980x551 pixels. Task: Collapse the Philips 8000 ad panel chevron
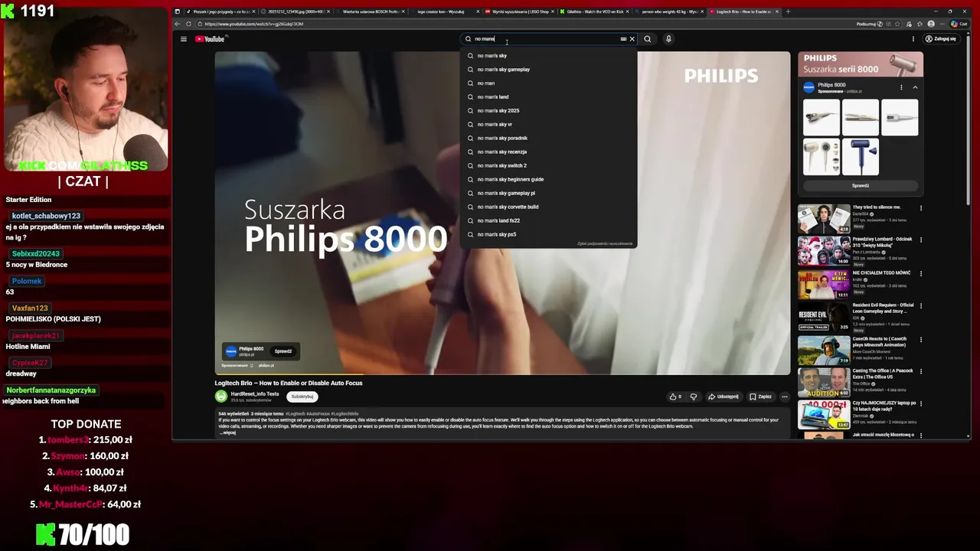click(915, 87)
